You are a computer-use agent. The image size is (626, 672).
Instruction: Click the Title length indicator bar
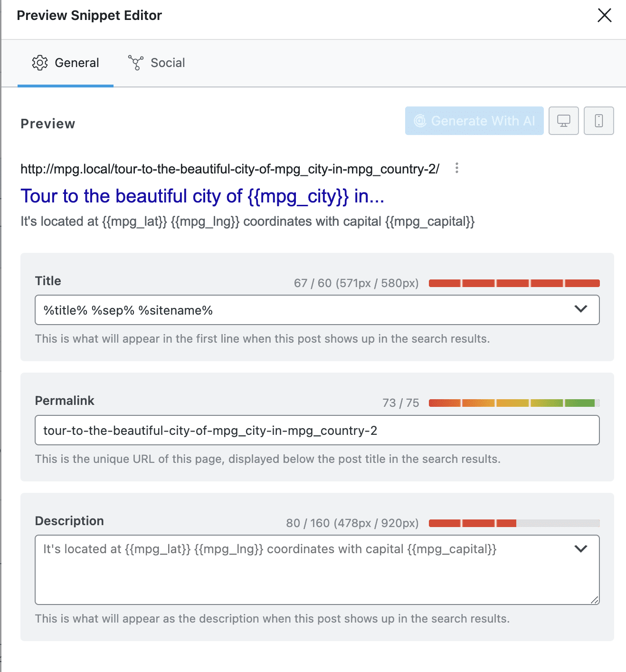(514, 283)
